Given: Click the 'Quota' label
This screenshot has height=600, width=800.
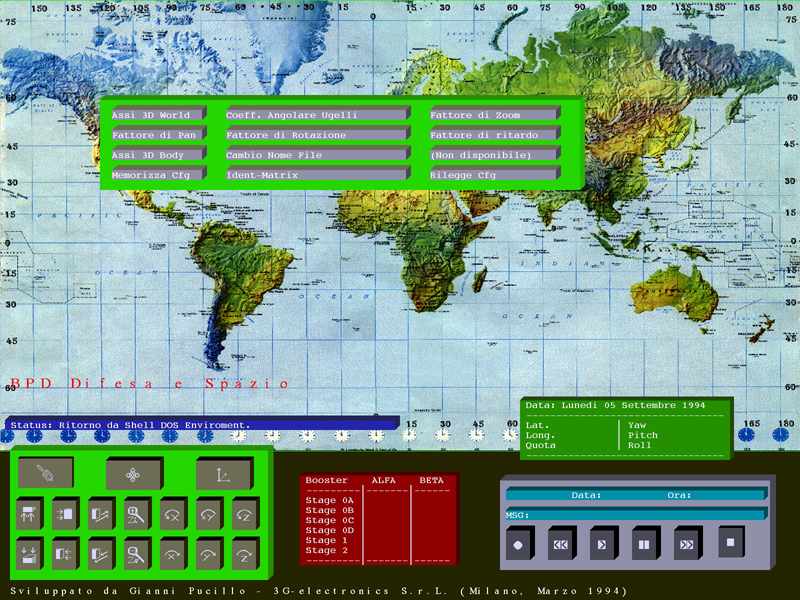Looking at the screenshot, I should click(540, 445).
